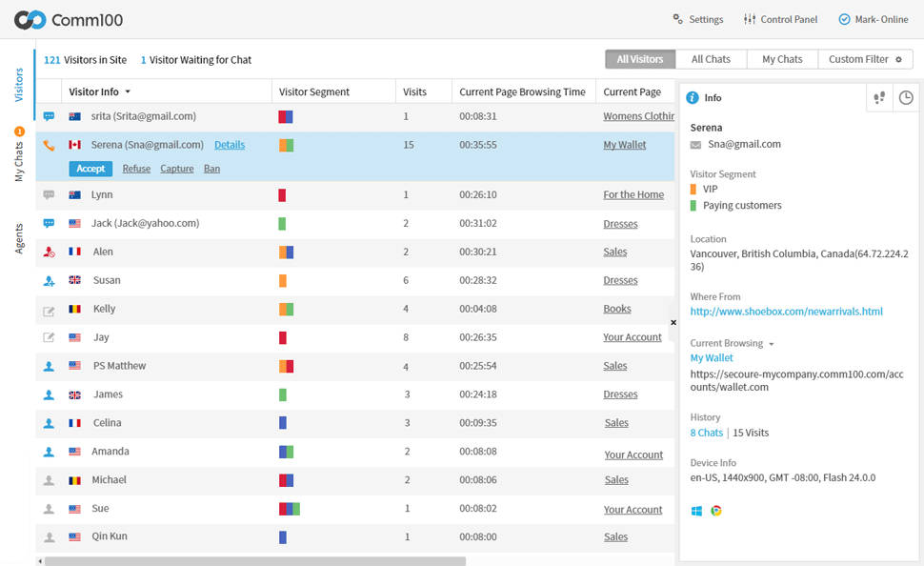Click the banned visitor icon beside Alen
The image size is (924, 566).
[x=49, y=253]
